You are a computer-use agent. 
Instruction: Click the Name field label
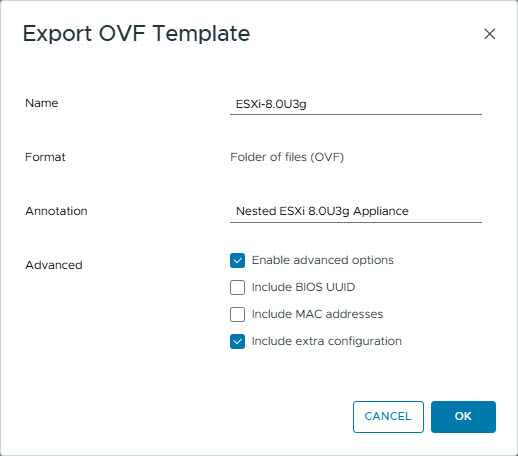click(42, 103)
